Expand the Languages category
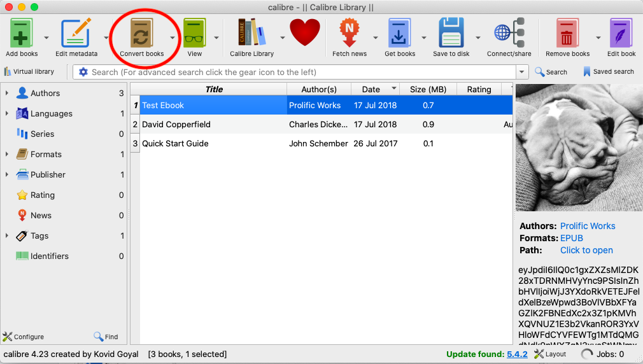The image size is (643, 364). point(6,113)
